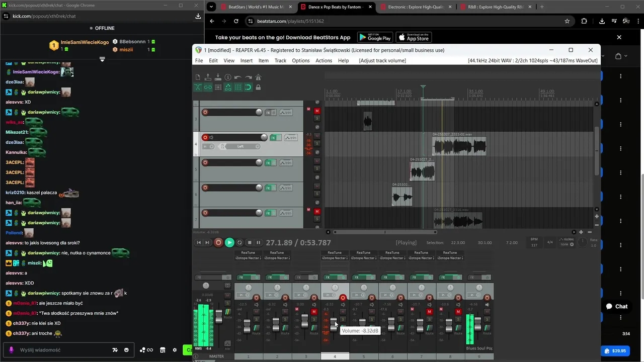Open Chrome tab search dropdown arrow
The image size is (644, 362).
click(x=211, y=7)
